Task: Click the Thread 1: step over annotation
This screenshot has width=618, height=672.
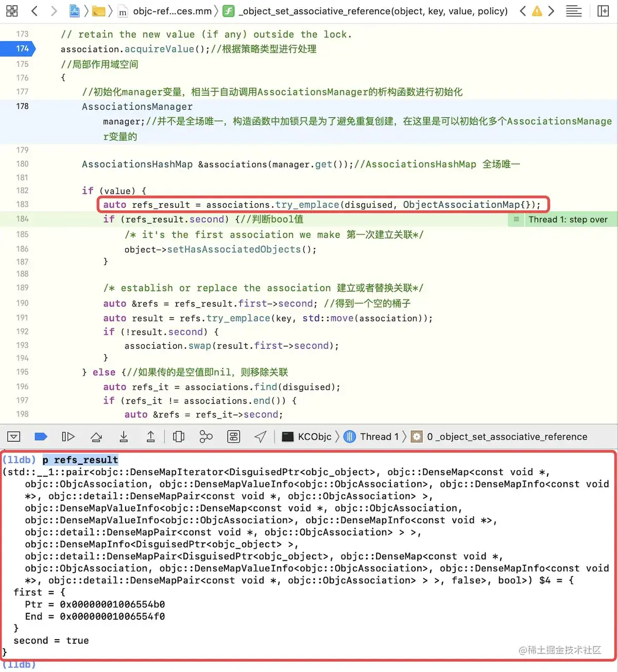Action: tap(568, 220)
